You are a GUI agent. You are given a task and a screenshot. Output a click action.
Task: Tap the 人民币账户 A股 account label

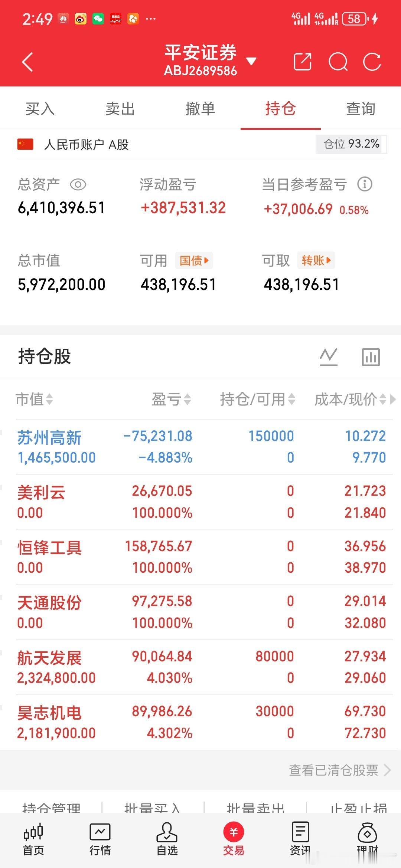point(86,144)
